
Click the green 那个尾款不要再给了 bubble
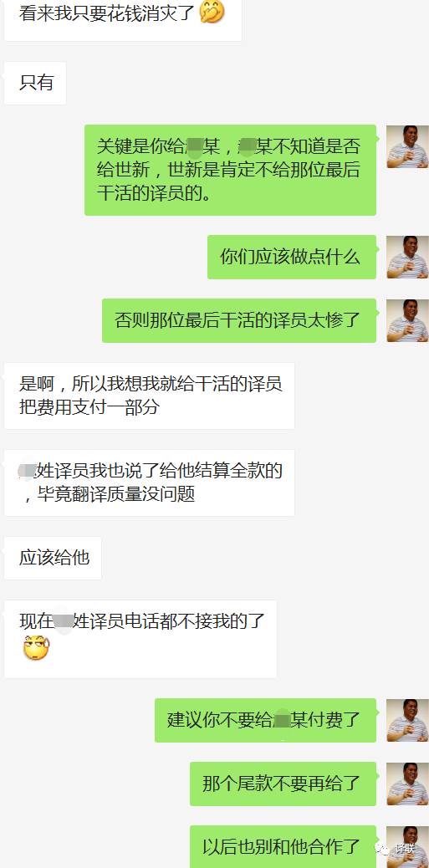tap(283, 784)
